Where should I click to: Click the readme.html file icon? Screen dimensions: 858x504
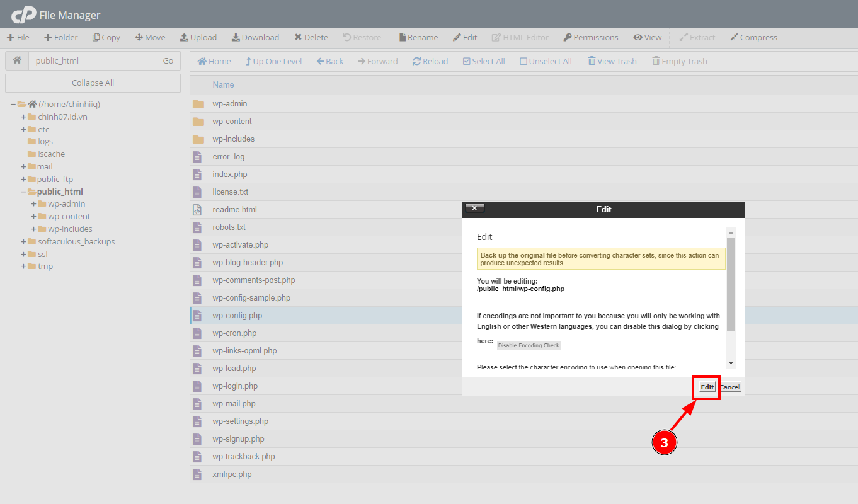click(x=197, y=209)
